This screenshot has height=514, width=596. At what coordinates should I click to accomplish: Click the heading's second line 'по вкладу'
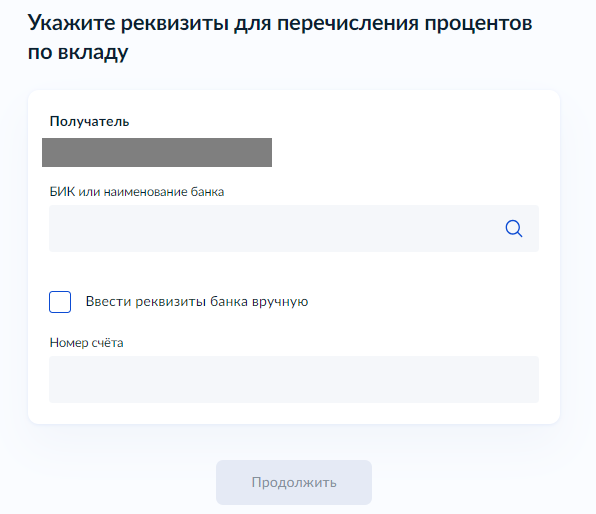[78, 52]
